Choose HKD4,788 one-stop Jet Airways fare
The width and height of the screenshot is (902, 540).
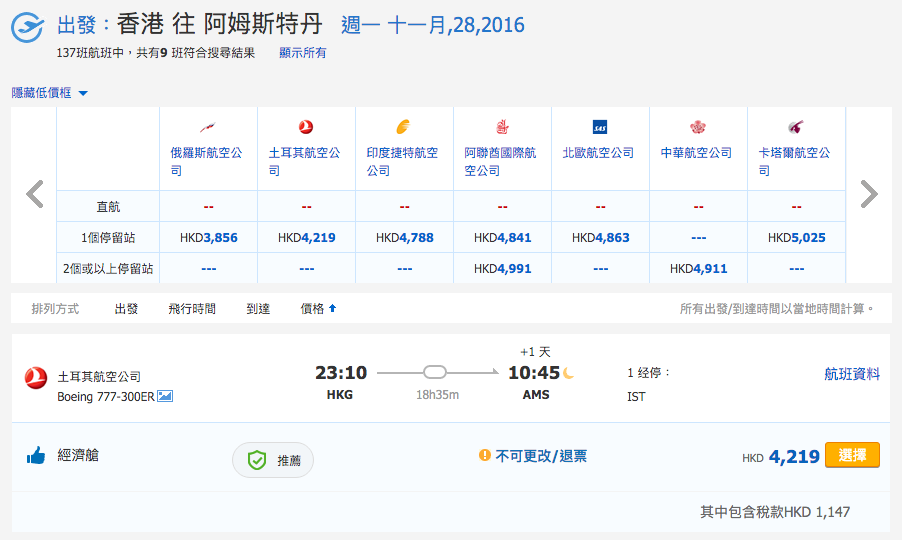click(404, 238)
